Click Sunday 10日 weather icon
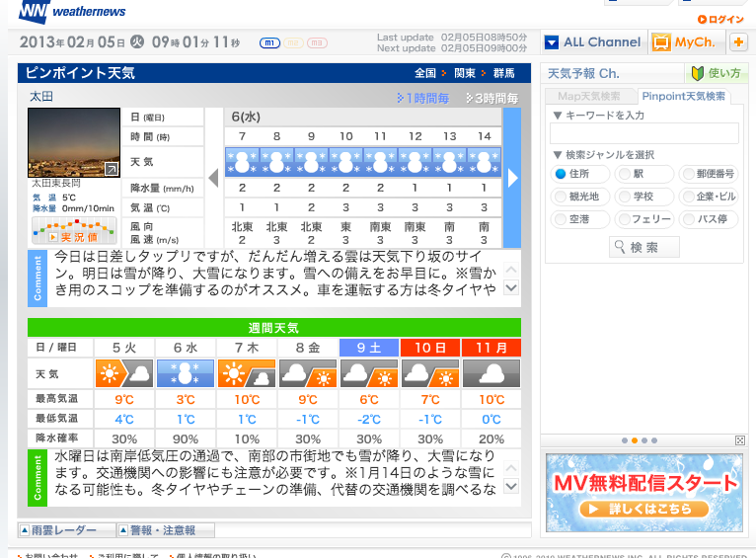Image resolution: width=756 pixels, height=558 pixels. tap(430, 373)
